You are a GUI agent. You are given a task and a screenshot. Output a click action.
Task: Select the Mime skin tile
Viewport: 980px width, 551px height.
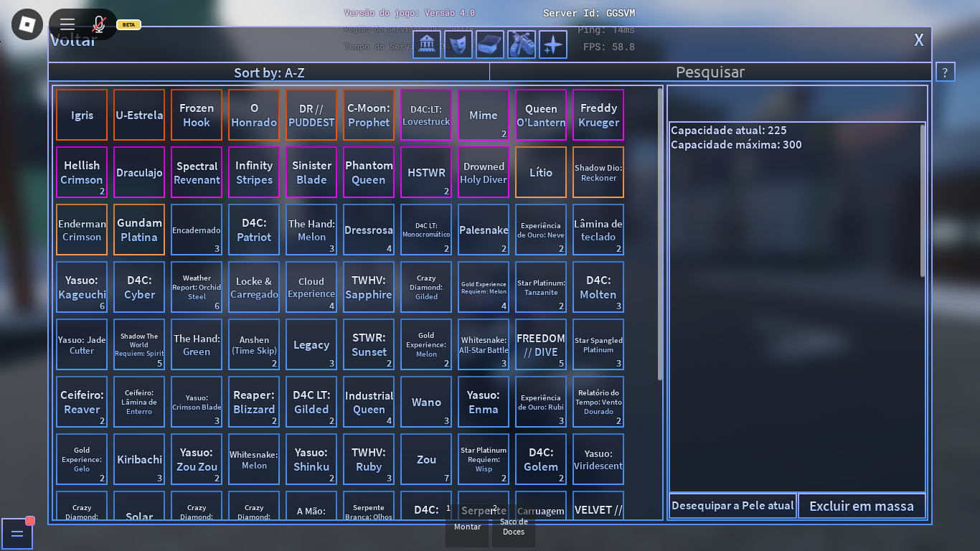[x=484, y=115]
